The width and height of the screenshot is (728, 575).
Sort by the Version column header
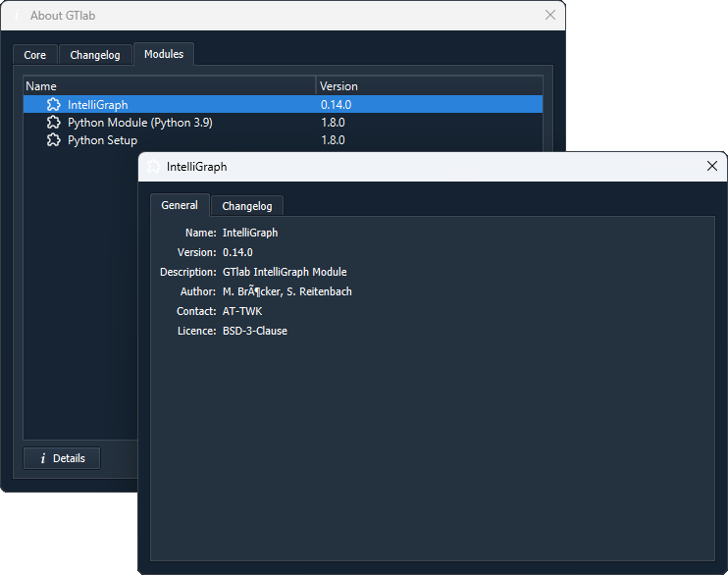click(430, 86)
